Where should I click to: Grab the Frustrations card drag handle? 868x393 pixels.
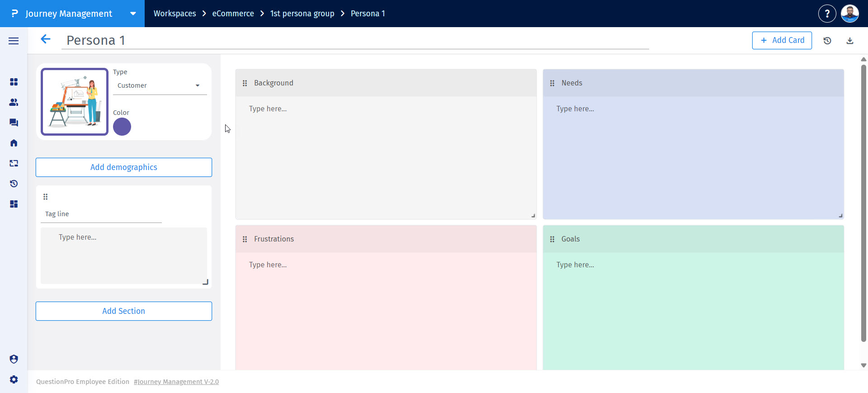point(245,239)
